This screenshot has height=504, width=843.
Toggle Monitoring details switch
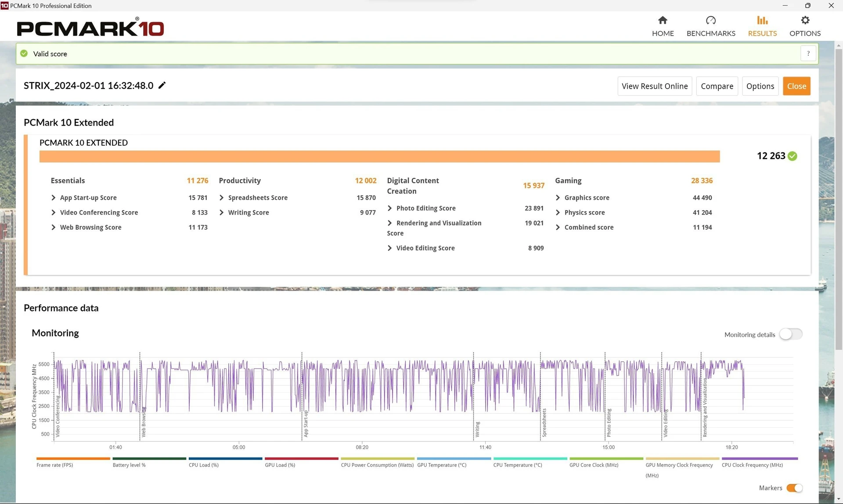click(791, 334)
